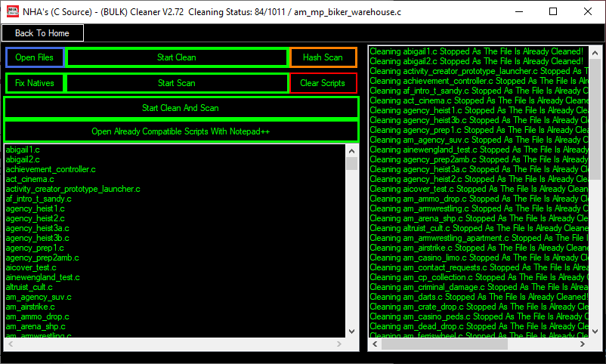
Task: Clear Scripts with the red button
Action: coord(323,83)
